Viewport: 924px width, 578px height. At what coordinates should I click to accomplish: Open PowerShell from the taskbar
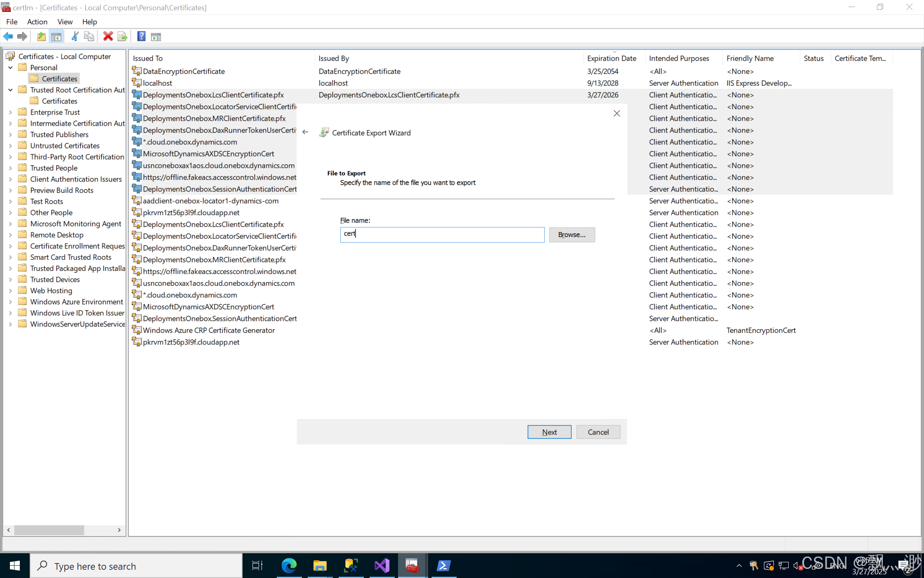[443, 566]
